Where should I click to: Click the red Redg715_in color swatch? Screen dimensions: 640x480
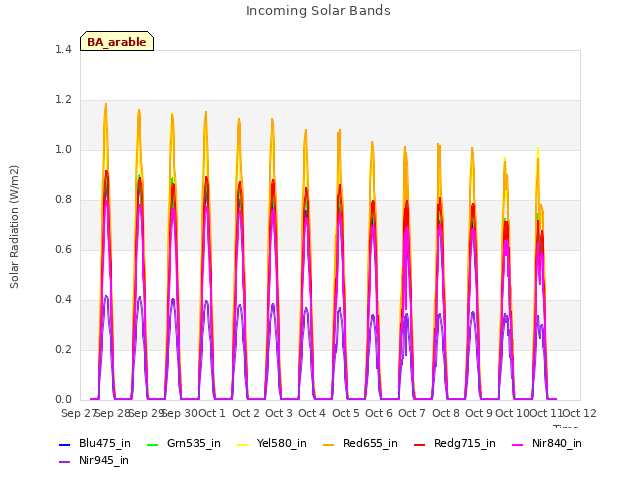pyautogui.click(x=419, y=444)
